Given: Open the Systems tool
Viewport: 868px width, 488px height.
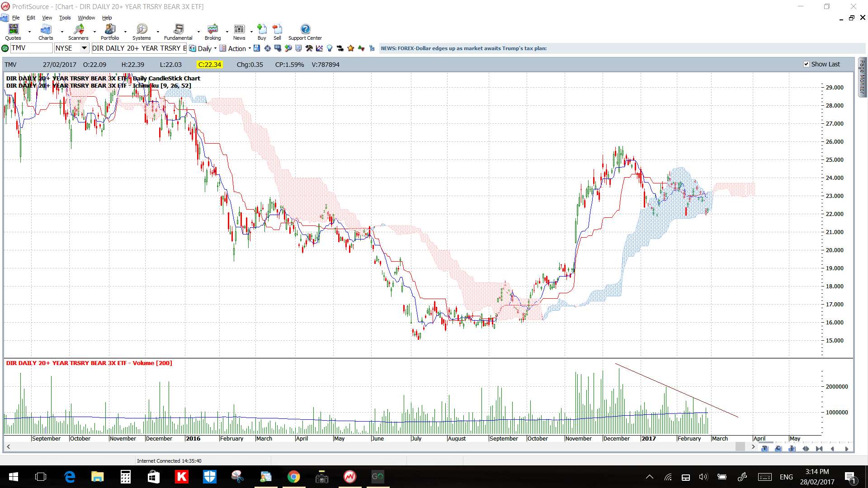Looking at the screenshot, I should pos(142,32).
